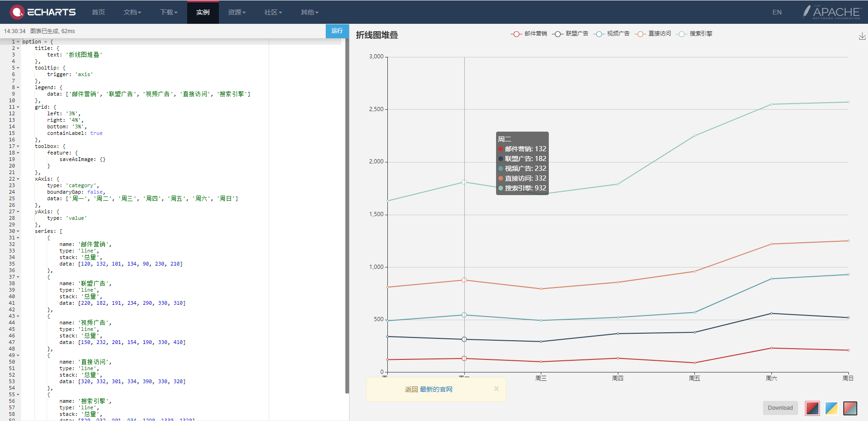Screen dimensions: 868x421
Task: Run the code with 运行 button
Action: pos(337,31)
